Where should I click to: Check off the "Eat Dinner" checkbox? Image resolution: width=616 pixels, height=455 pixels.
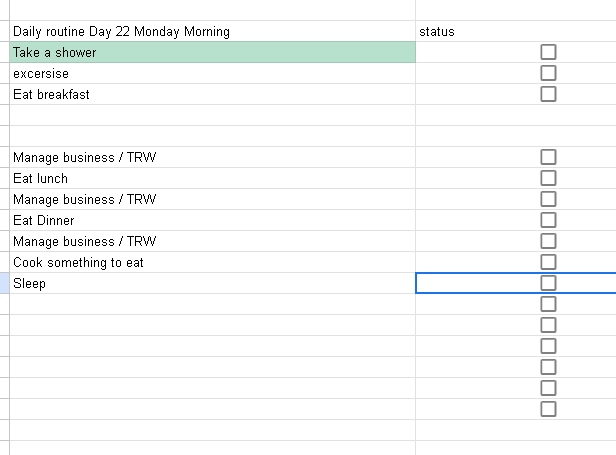click(x=548, y=220)
